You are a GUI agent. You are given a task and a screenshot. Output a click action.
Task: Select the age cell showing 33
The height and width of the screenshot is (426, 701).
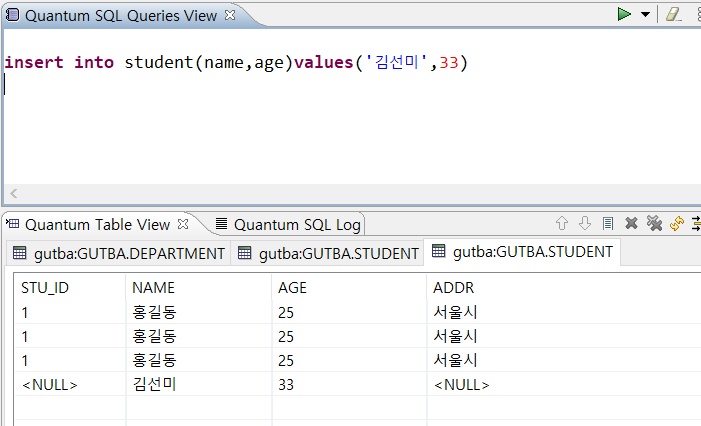click(350, 384)
